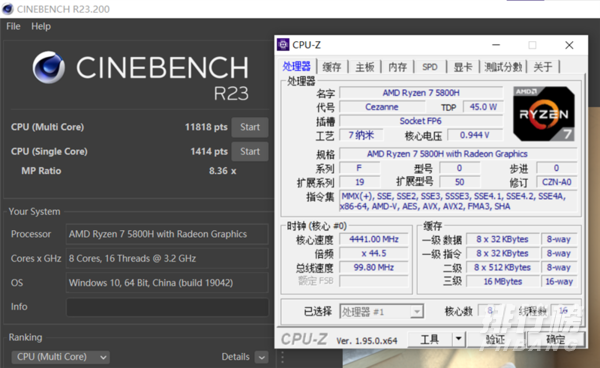
Task: Open the 测试分数 benchmark tab
Action: click(503, 67)
